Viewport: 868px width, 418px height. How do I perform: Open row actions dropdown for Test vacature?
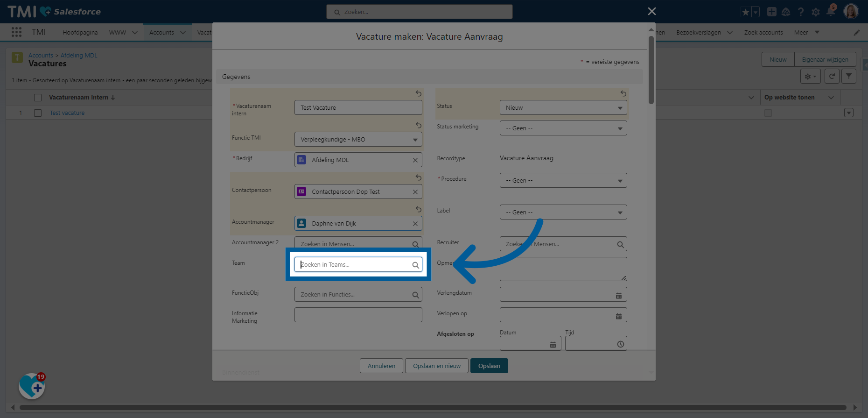(849, 113)
